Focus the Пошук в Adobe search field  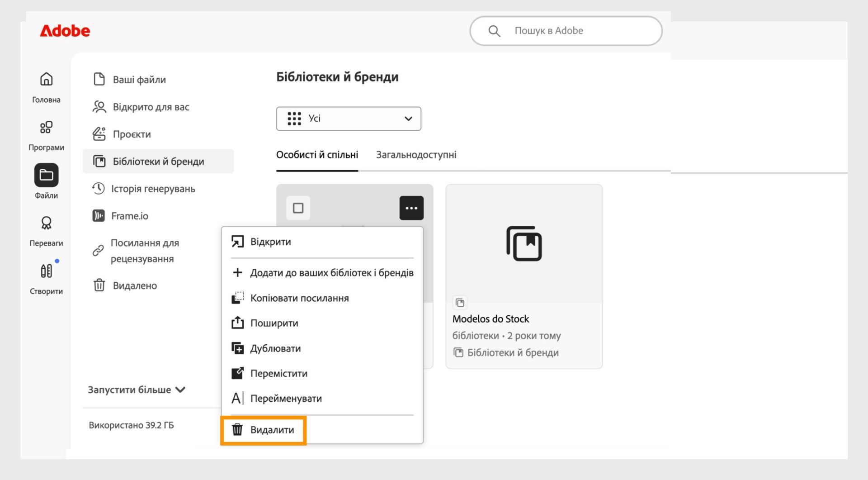point(566,31)
